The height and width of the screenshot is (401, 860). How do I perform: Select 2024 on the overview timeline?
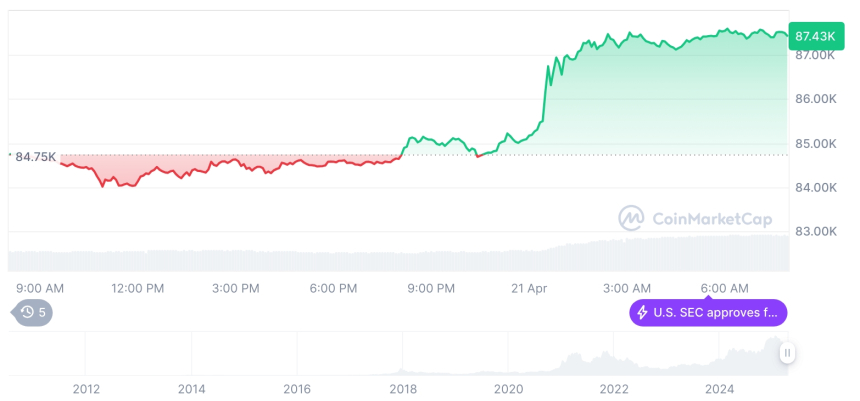(x=719, y=389)
